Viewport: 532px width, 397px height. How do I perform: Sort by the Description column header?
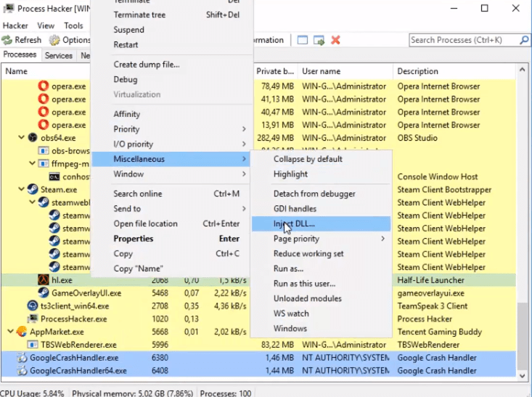click(454, 71)
